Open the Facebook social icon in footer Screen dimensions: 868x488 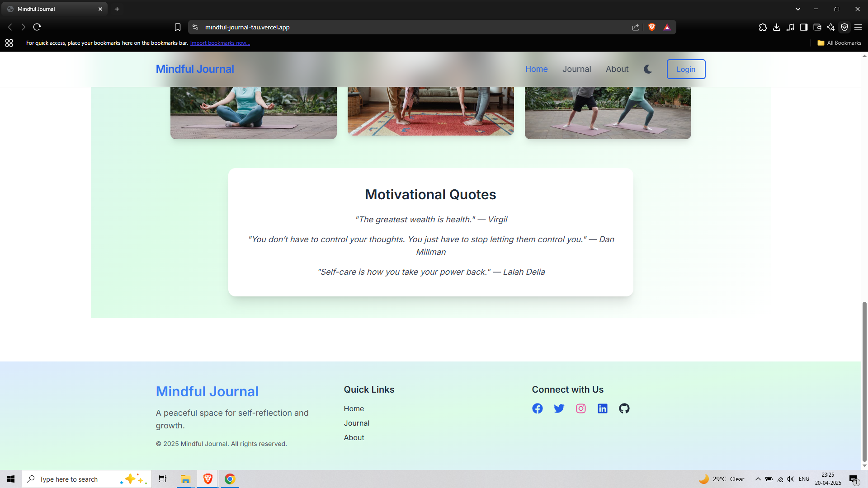537,408
